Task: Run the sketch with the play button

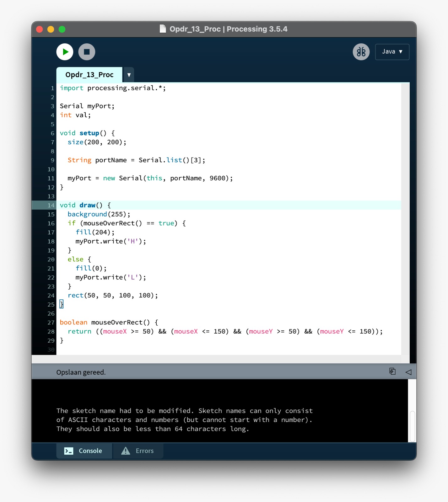Action: coord(65,52)
